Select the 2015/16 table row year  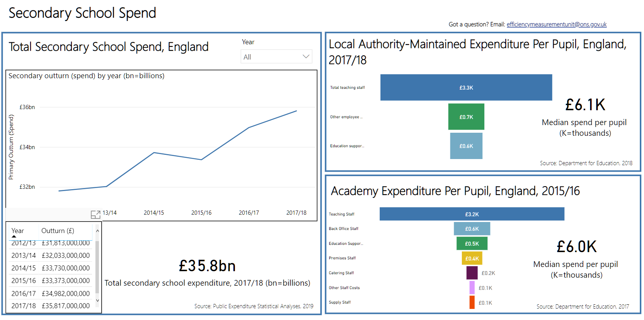tap(24, 281)
